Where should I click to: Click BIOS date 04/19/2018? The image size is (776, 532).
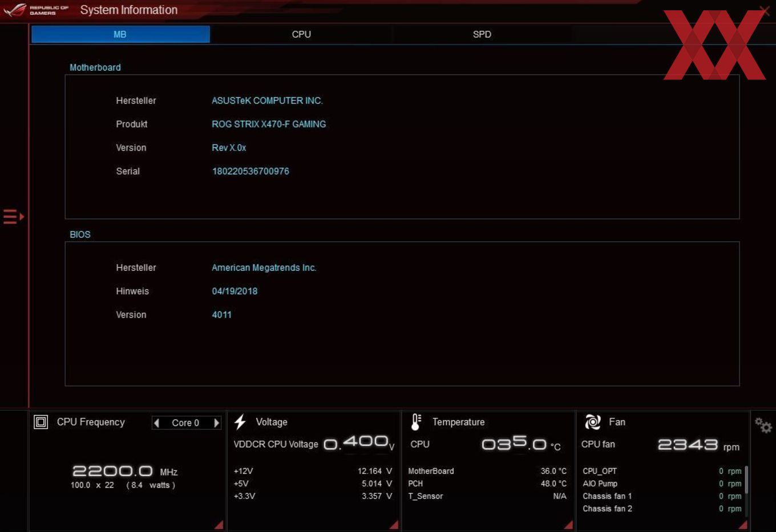point(235,291)
